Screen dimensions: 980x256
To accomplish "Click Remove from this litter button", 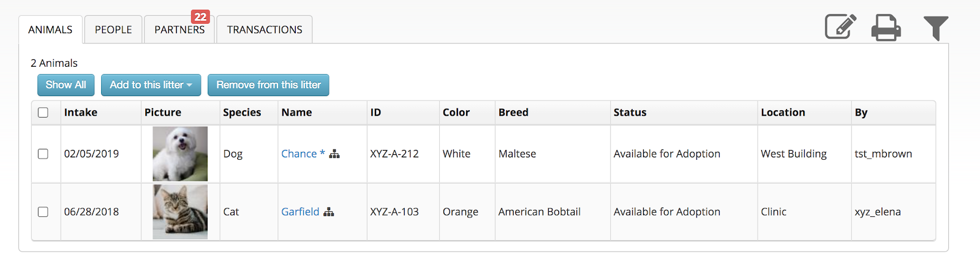I will click(268, 85).
